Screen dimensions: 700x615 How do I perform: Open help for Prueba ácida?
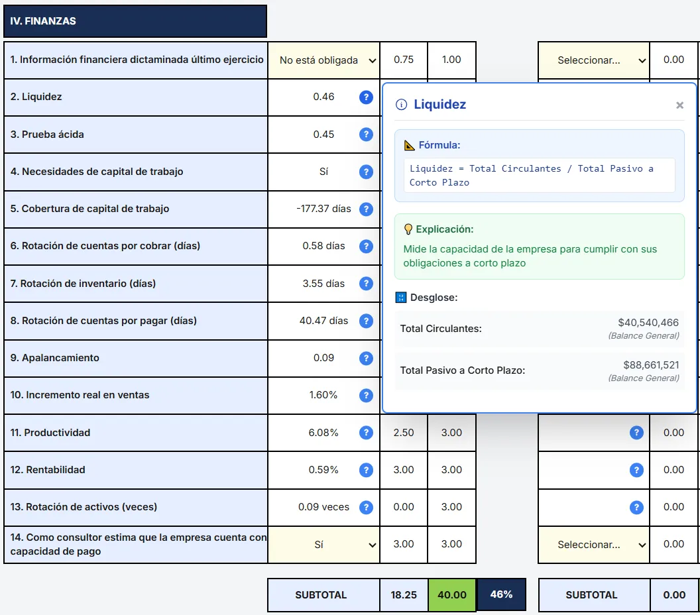366,135
